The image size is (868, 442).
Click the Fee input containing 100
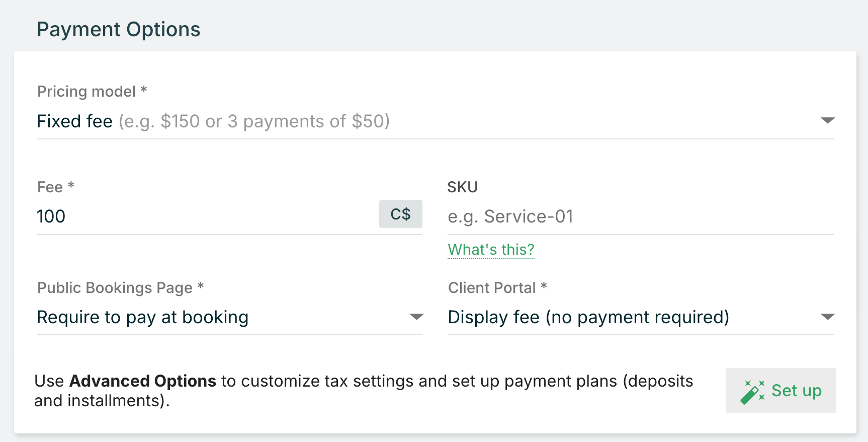(207, 216)
